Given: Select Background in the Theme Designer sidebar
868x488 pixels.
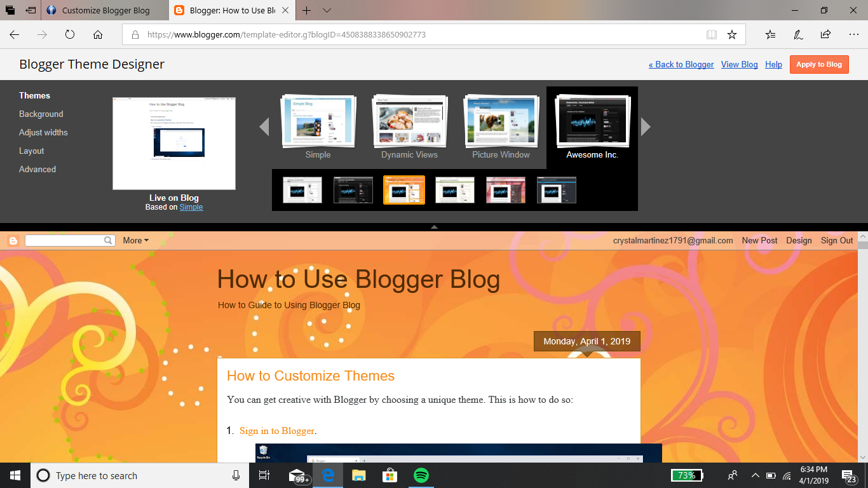Looking at the screenshot, I should point(41,114).
